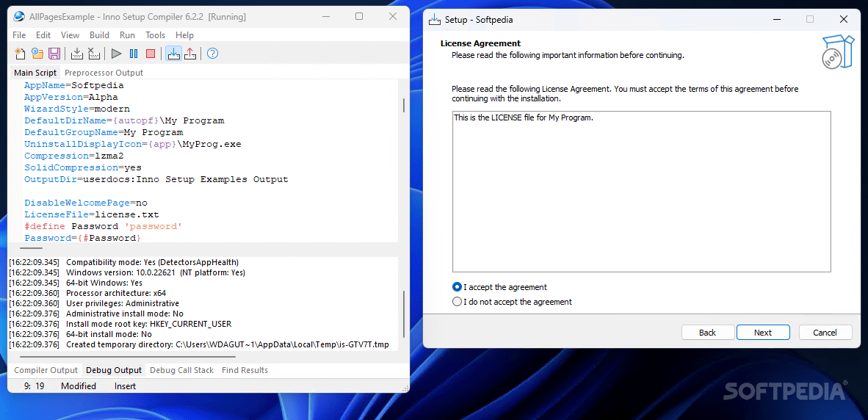Close the Setup - Softpedia wizard window

tap(843, 19)
